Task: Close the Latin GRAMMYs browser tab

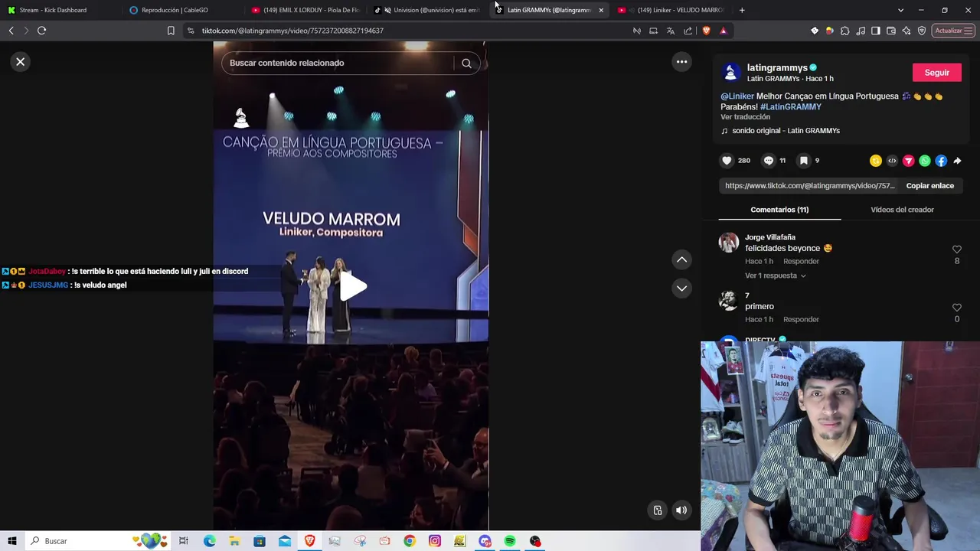Action: point(601,10)
